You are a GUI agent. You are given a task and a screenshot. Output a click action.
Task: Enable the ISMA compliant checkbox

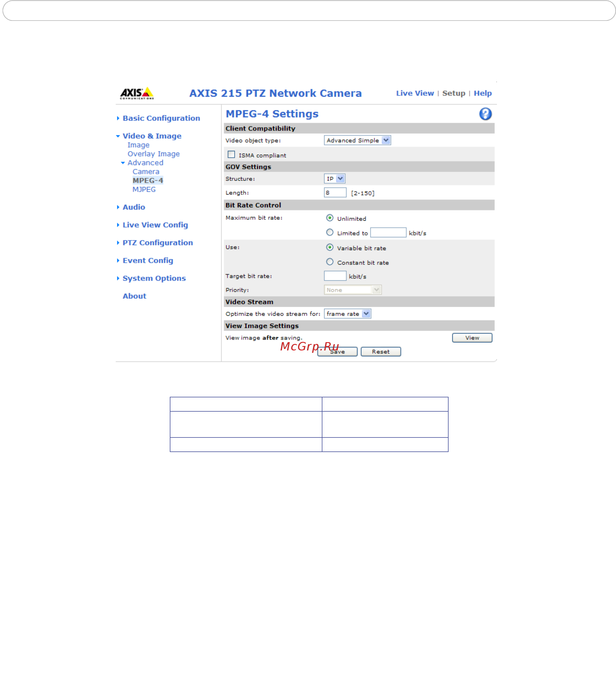coord(231,154)
